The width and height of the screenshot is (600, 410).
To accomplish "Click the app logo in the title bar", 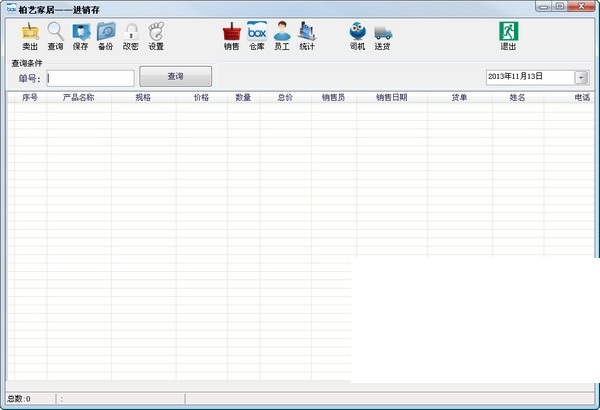I will point(11,8).
